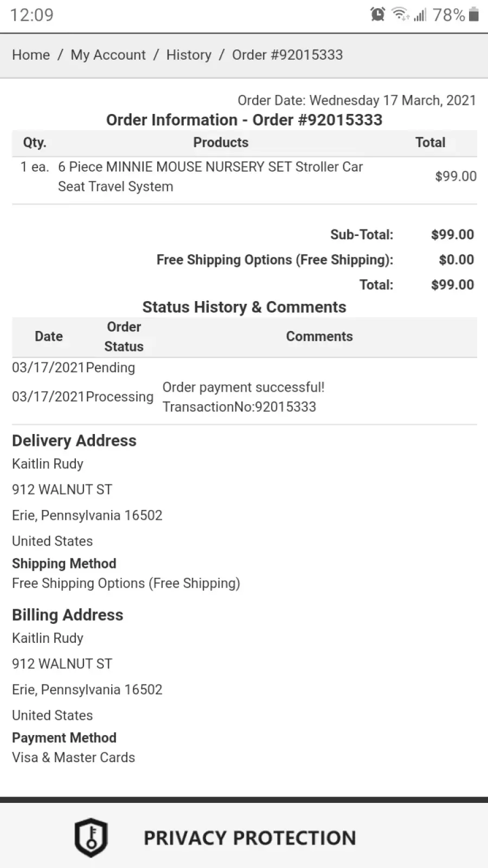Tap the cellular signal bars icon
This screenshot has height=868, width=488.
420,15
